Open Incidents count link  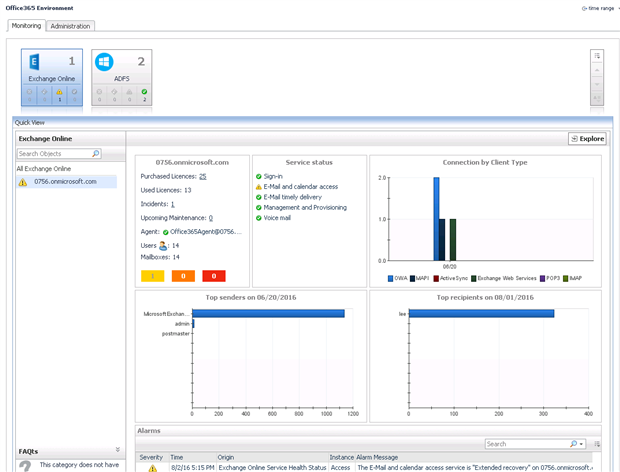click(x=172, y=204)
